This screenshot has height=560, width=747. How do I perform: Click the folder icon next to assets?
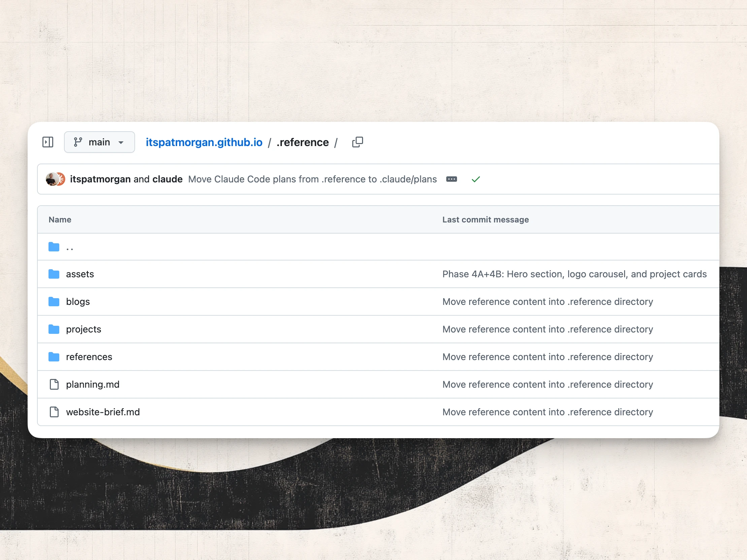click(x=54, y=274)
